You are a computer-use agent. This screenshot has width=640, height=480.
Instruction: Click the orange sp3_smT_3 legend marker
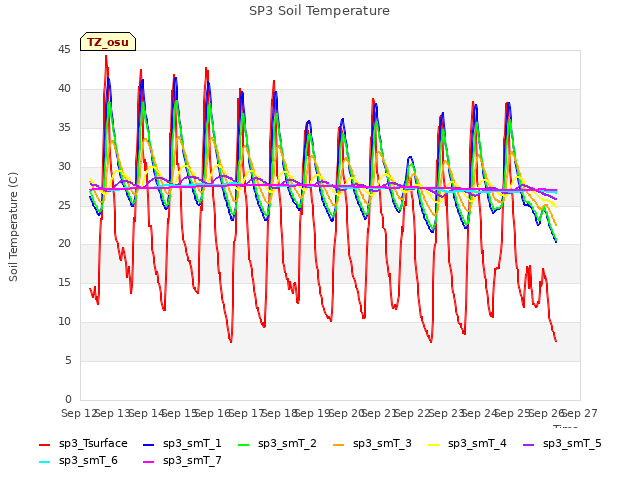click(x=339, y=444)
